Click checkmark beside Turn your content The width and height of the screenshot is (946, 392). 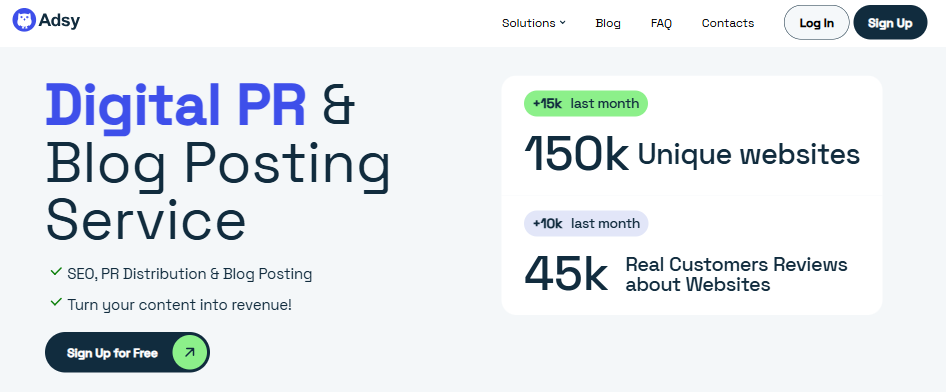tap(56, 302)
